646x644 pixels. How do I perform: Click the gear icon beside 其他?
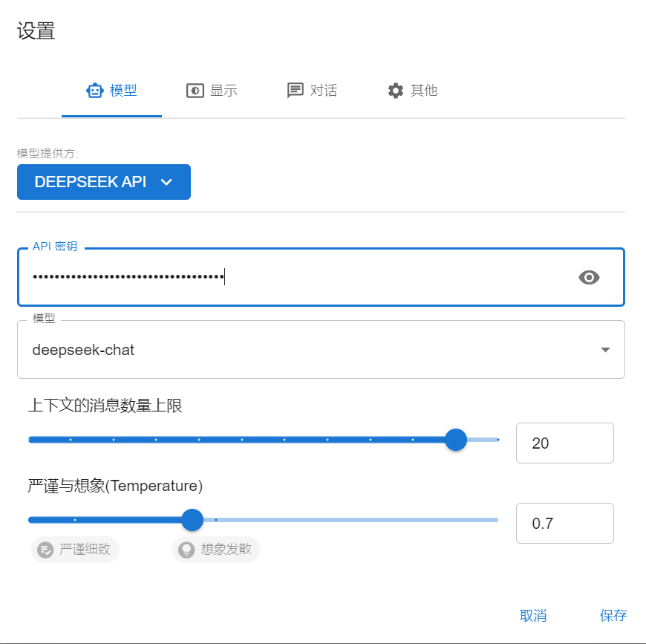point(396,91)
